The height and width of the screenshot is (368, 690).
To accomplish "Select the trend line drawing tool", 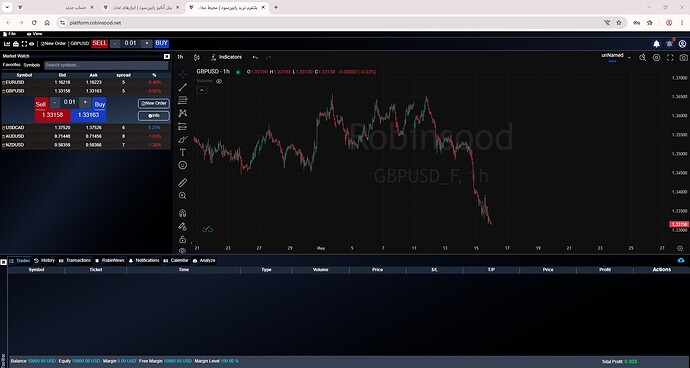I will coord(183,88).
